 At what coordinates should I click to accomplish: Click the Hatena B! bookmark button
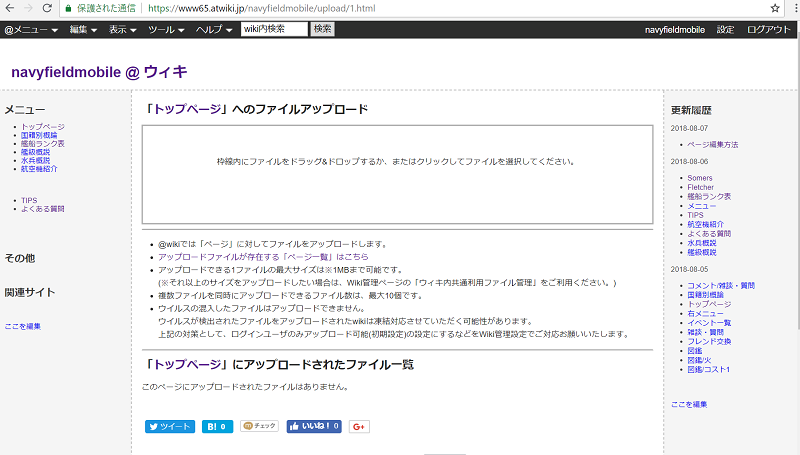point(217,426)
